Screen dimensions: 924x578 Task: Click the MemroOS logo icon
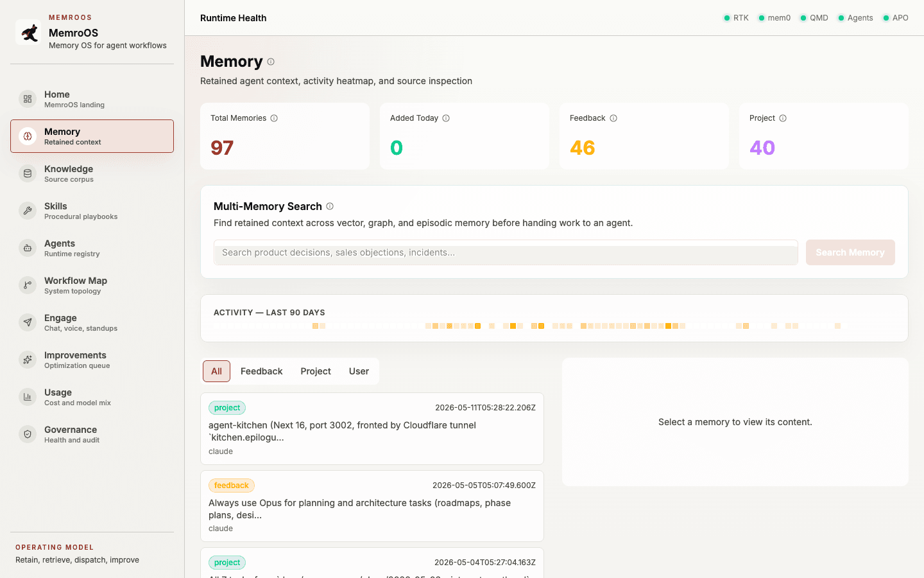coord(28,32)
